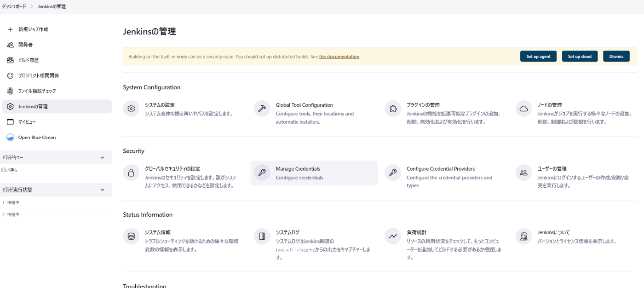644x288 pixels.
Task: Click the システムログ journal icon
Action: click(x=262, y=236)
